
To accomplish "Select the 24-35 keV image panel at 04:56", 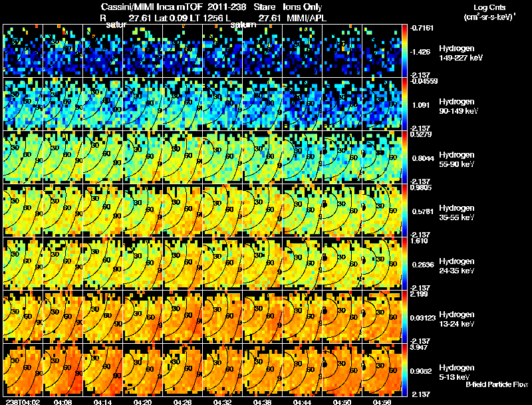I will 382,264.
